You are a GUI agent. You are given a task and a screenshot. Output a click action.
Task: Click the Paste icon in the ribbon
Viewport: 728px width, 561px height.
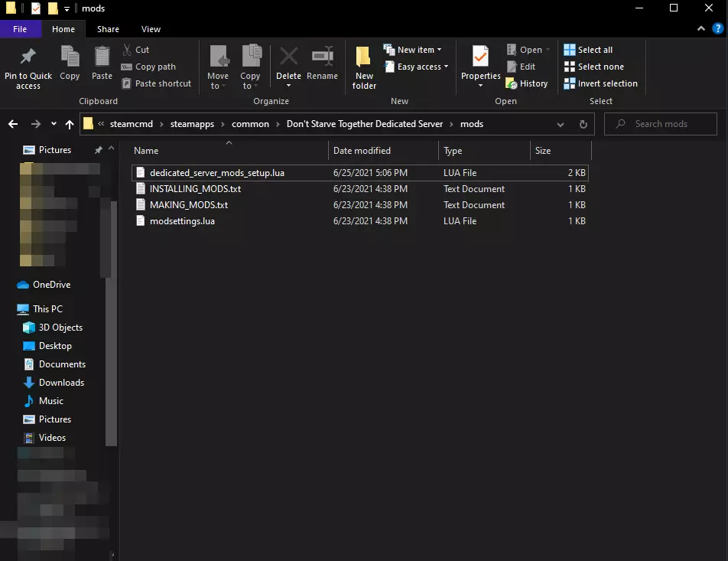[102, 58]
